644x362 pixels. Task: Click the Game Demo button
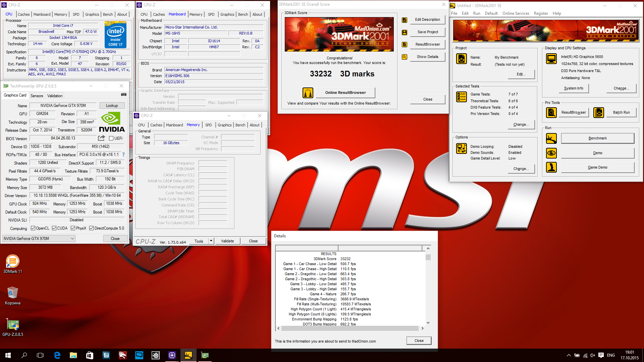(598, 168)
